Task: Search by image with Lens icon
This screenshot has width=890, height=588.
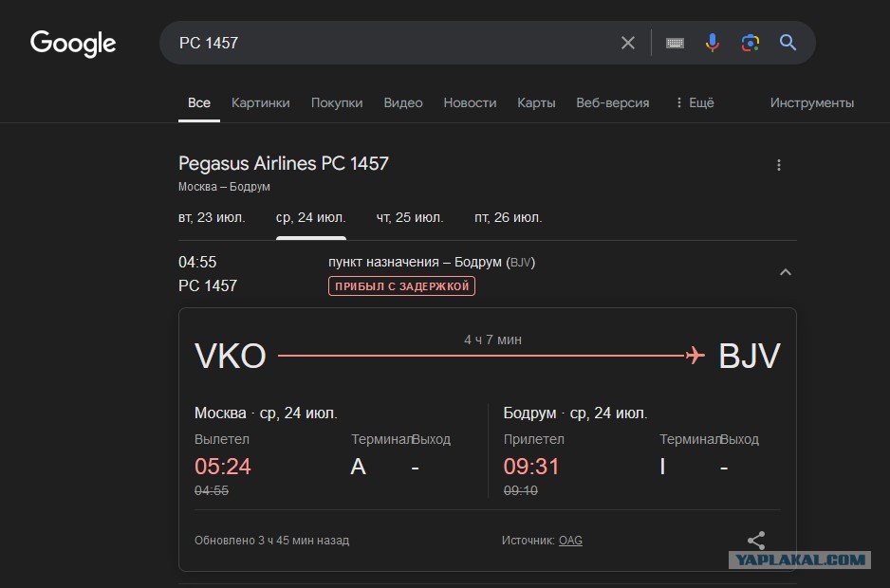Action: pos(751,43)
